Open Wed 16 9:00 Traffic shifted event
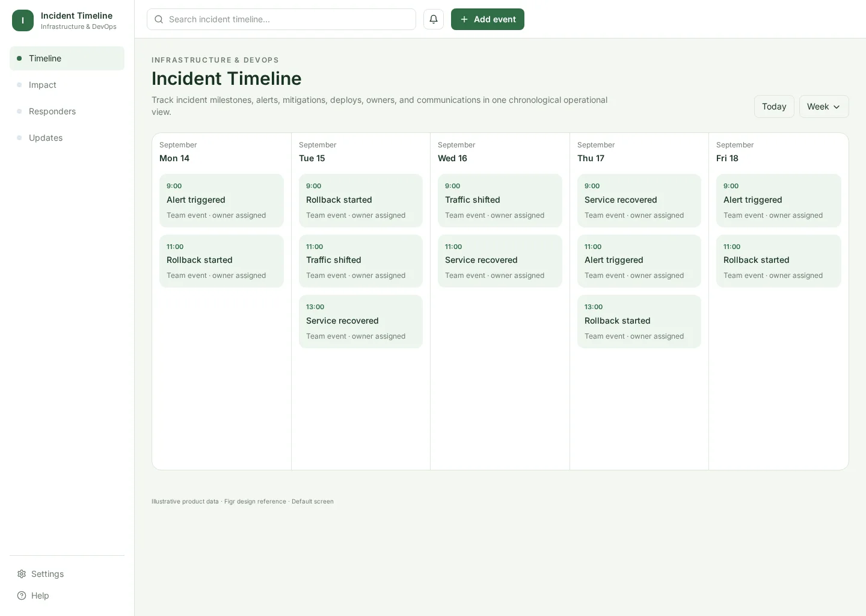The image size is (866, 616). point(500,200)
